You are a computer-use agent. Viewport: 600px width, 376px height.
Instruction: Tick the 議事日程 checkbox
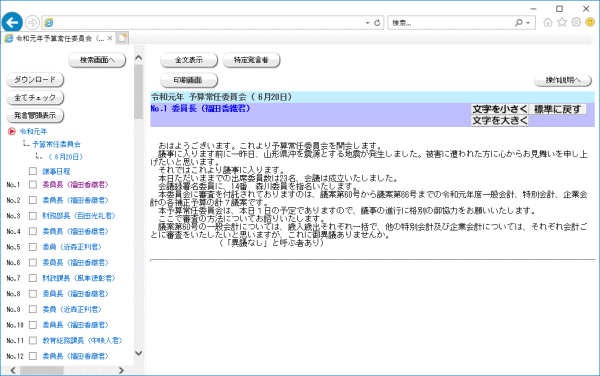pyautogui.click(x=33, y=171)
